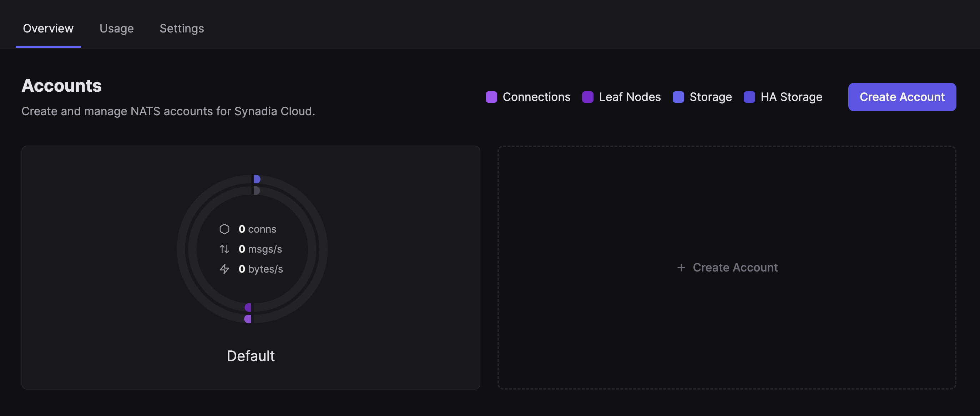Toggle the Connections metric visibility
The width and height of the screenshot is (980, 416).
[x=491, y=97]
